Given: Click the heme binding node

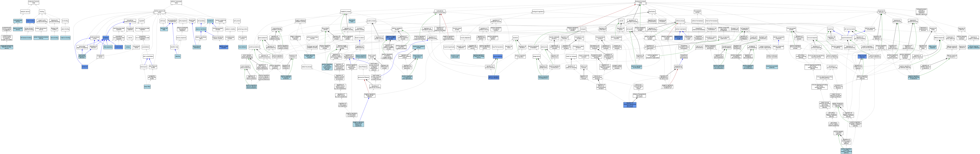Looking at the screenshot, I should [x=54, y=38].
